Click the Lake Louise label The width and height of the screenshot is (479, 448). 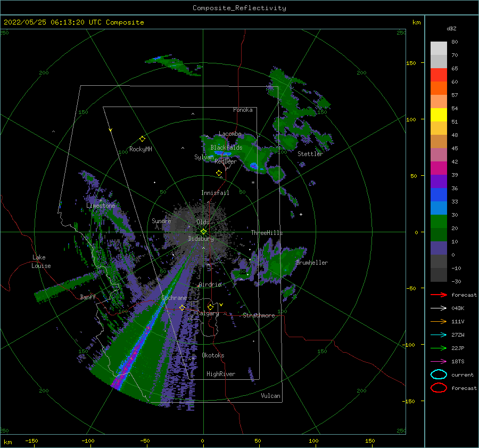click(42, 262)
